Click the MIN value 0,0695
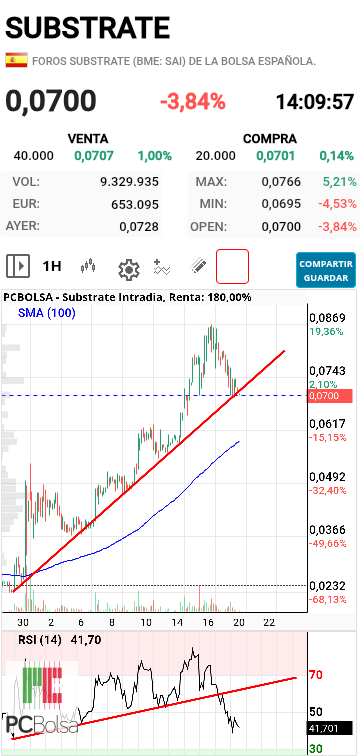Image resolution: width=360 pixels, height=756 pixels. point(281,204)
